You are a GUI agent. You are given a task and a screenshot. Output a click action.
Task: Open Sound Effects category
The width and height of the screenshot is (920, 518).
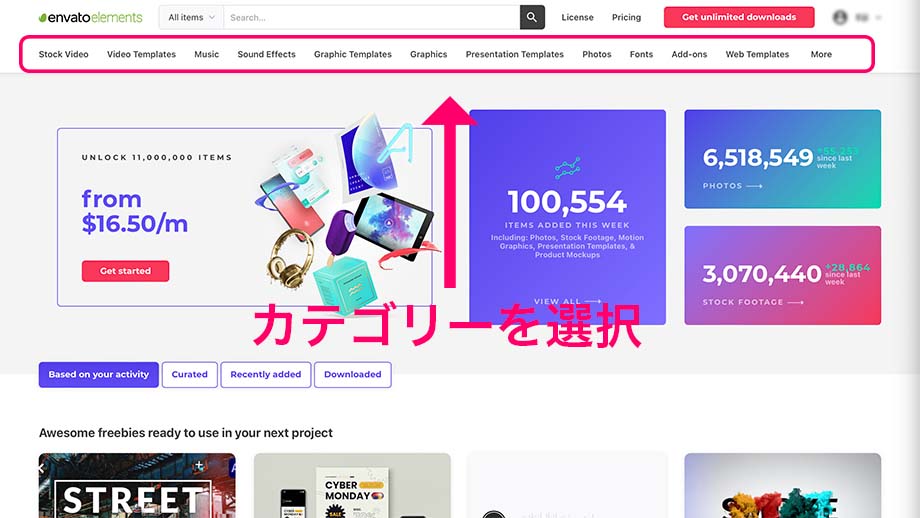pyautogui.click(x=266, y=54)
